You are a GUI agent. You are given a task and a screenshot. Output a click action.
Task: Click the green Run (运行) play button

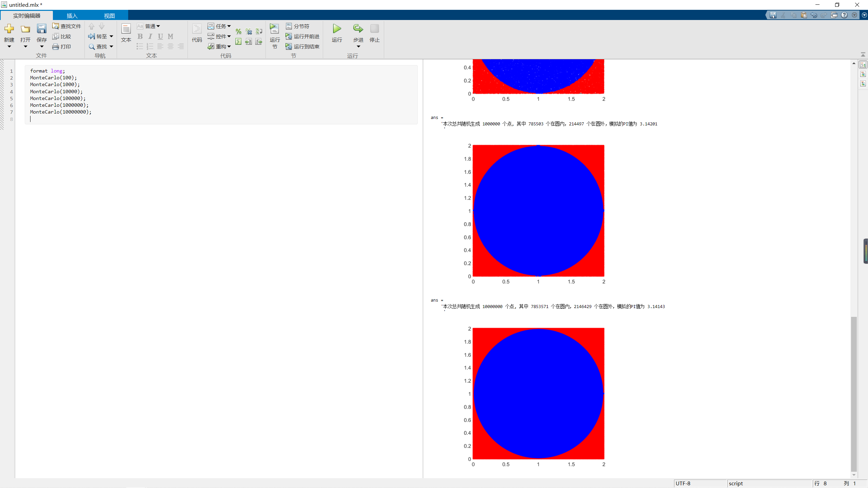(x=337, y=29)
